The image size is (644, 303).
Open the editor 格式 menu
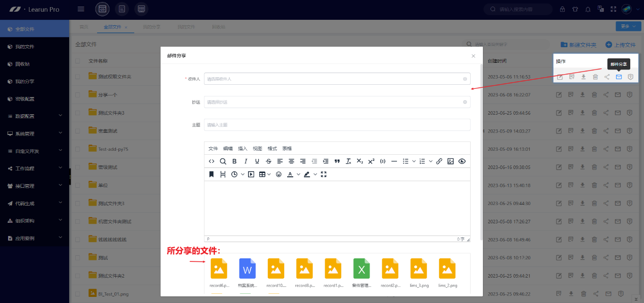click(x=272, y=148)
